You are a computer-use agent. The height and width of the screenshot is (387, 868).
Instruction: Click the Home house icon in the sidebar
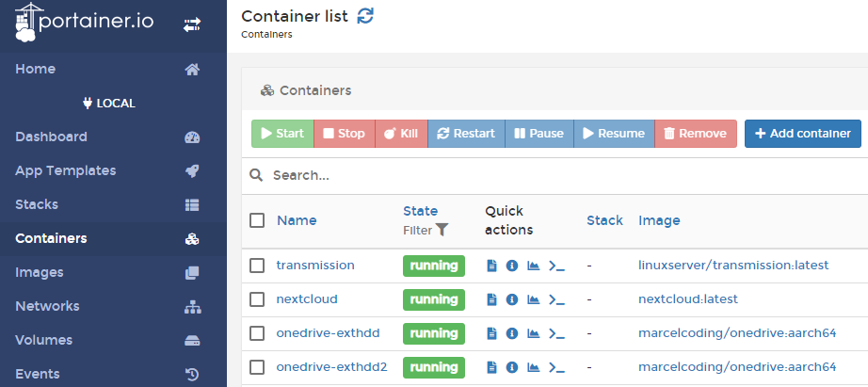(x=192, y=70)
